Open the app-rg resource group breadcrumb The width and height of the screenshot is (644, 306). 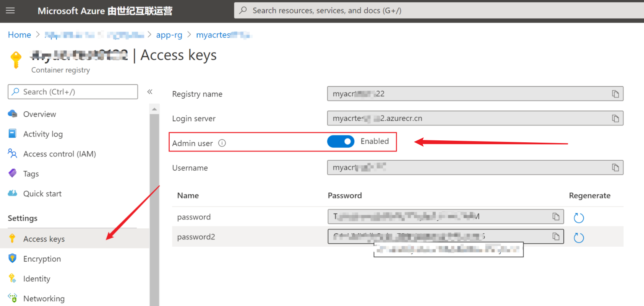(169, 35)
